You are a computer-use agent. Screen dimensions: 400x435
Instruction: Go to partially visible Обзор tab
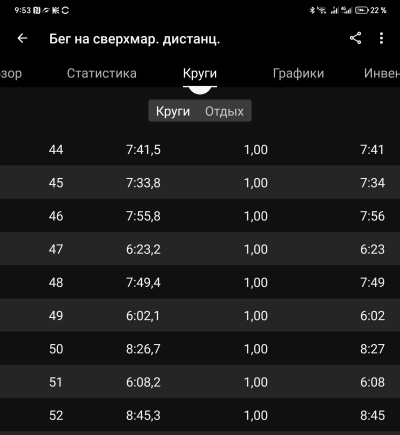pyautogui.click(x=11, y=73)
